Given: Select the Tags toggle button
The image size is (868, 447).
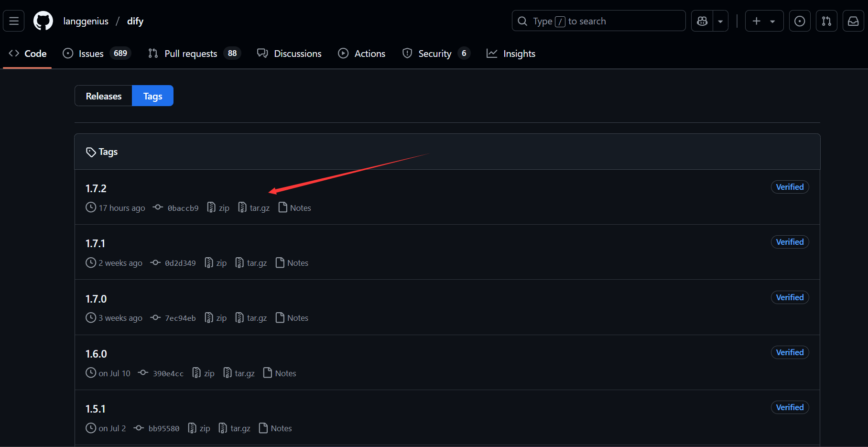Looking at the screenshot, I should coord(153,96).
